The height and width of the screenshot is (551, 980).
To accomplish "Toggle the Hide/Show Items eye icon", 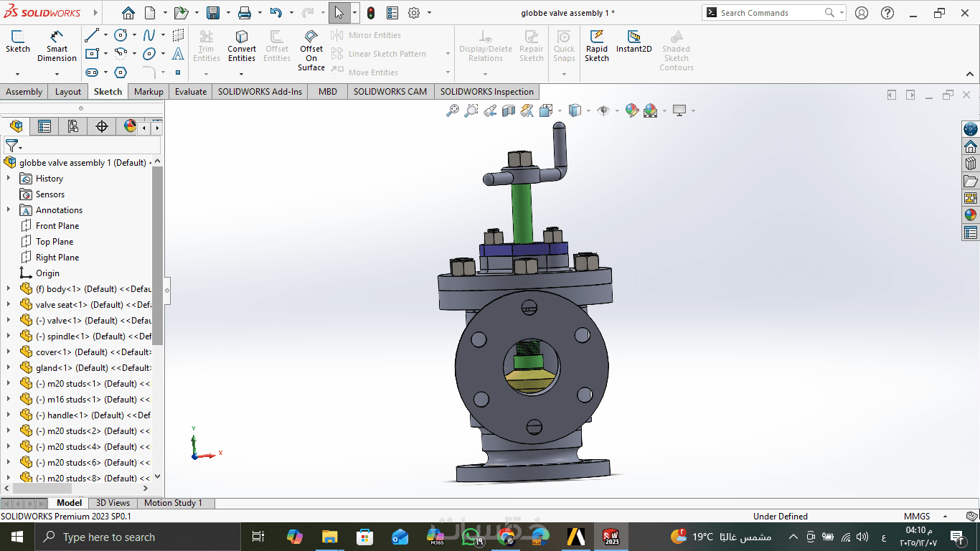I will [603, 110].
